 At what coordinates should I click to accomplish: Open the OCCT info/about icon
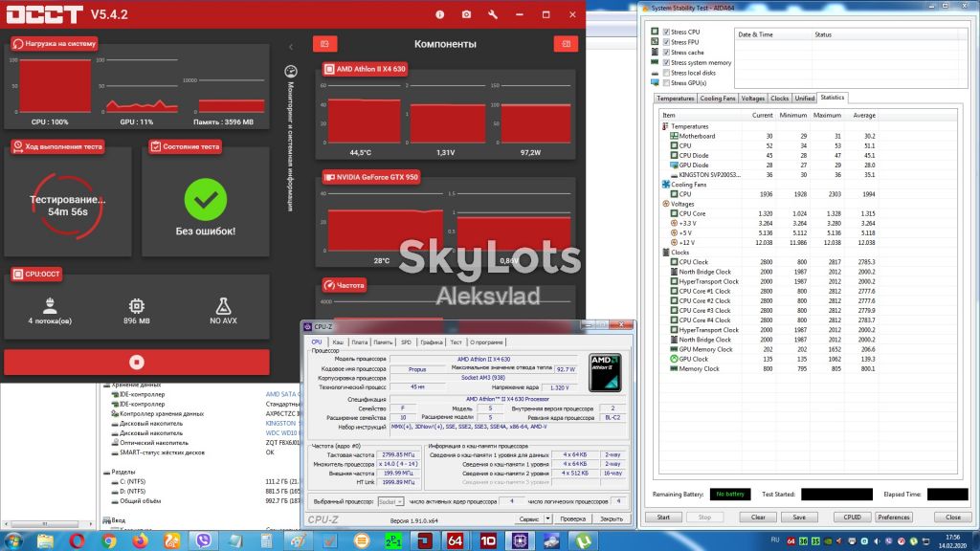[440, 14]
